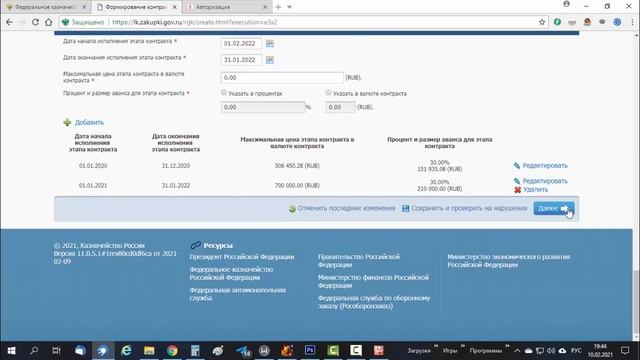640x360 pixels.
Task: Open the browser three-dot menu
Action: point(632,22)
